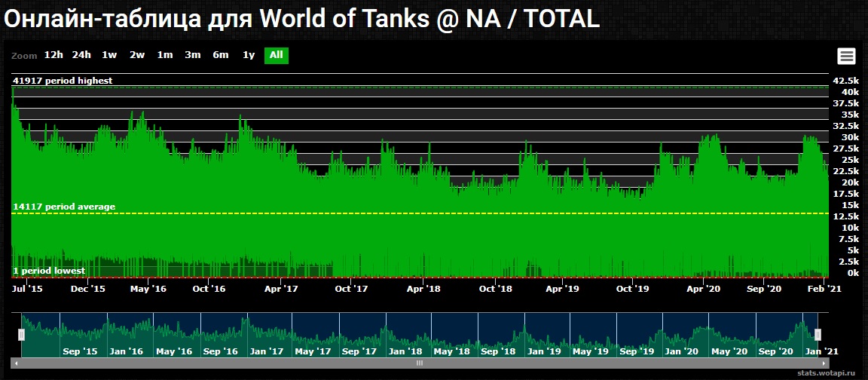The height and width of the screenshot is (380, 868).
Task: Set zoom range to 1m
Action: [x=164, y=55]
